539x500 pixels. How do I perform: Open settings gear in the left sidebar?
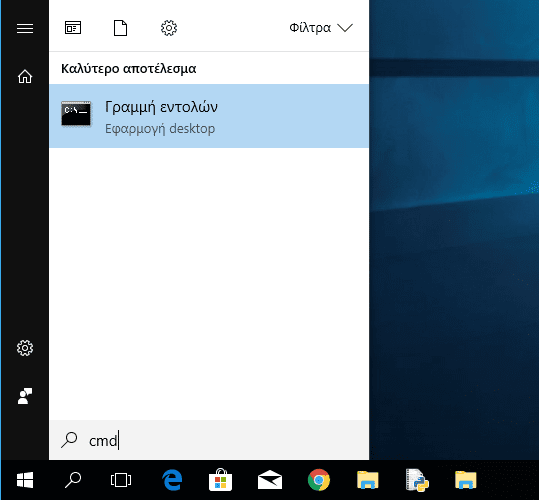click(25, 348)
